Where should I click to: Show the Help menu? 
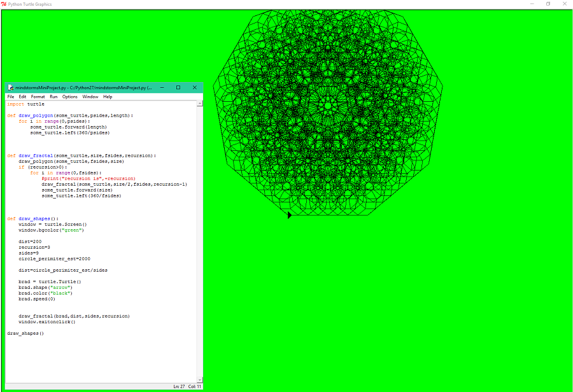[108, 97]
